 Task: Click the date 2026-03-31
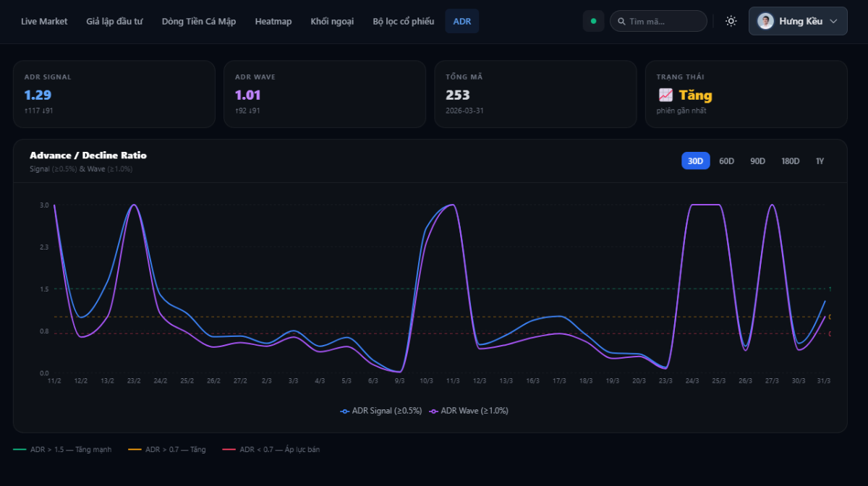click(464, 111)
